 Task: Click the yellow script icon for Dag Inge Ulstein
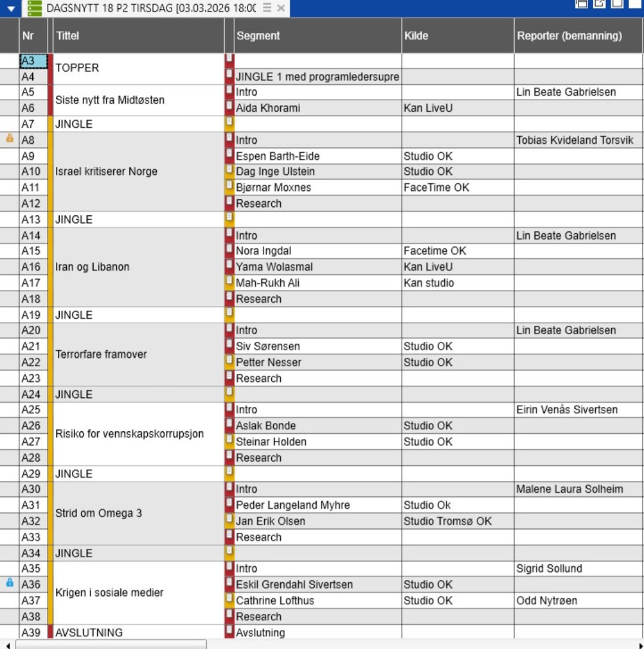(x=229, y=169)
